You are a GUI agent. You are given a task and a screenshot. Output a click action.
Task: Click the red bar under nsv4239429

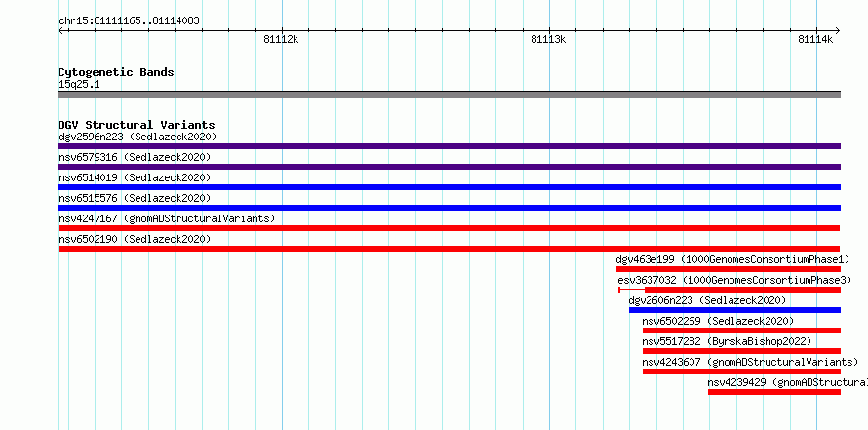774,392
